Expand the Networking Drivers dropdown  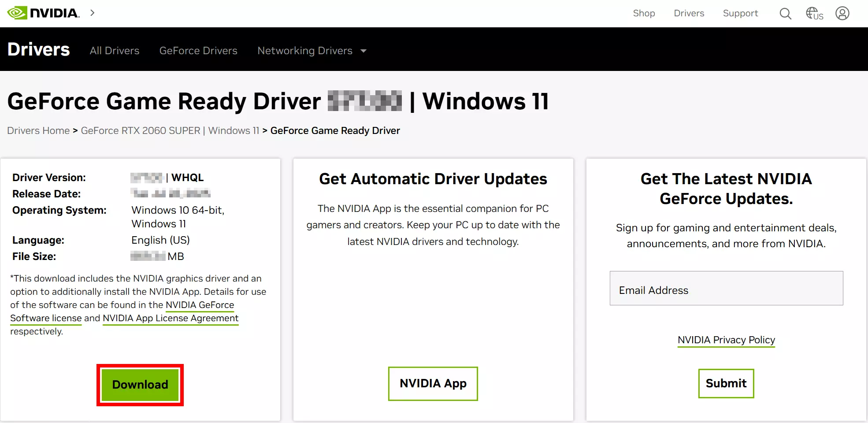click(x=312, y=51)
